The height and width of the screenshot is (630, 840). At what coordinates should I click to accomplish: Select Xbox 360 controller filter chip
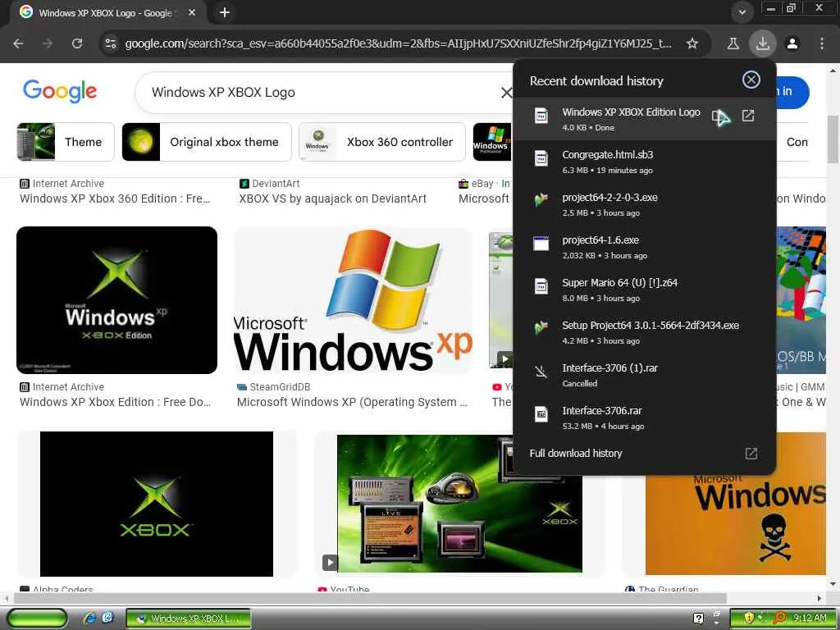[382, 142]
